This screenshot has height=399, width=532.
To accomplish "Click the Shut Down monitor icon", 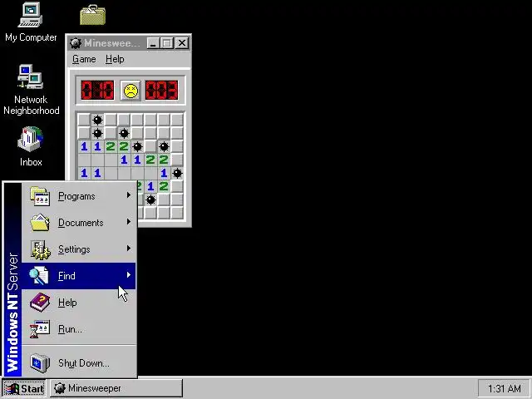I will [40, 363].
